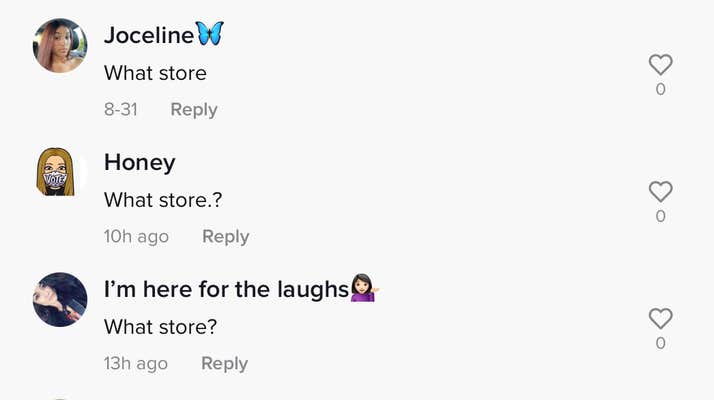Click the like count under Joceline's heart
The width and height of the screenshot is (714, 400).
[x=660, y=90]
